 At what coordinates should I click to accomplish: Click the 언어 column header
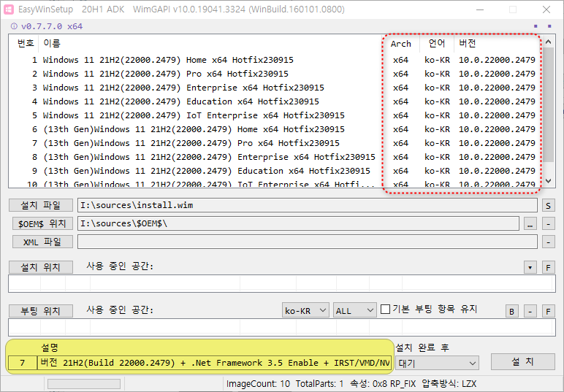pyautogui.click(x=437, y=44)
